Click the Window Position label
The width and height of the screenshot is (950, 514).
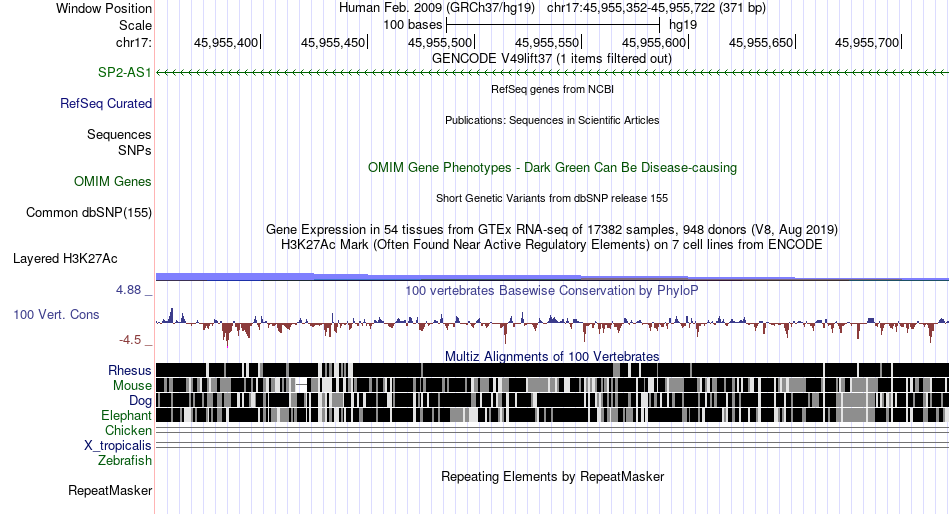click(x=104, y=8)
